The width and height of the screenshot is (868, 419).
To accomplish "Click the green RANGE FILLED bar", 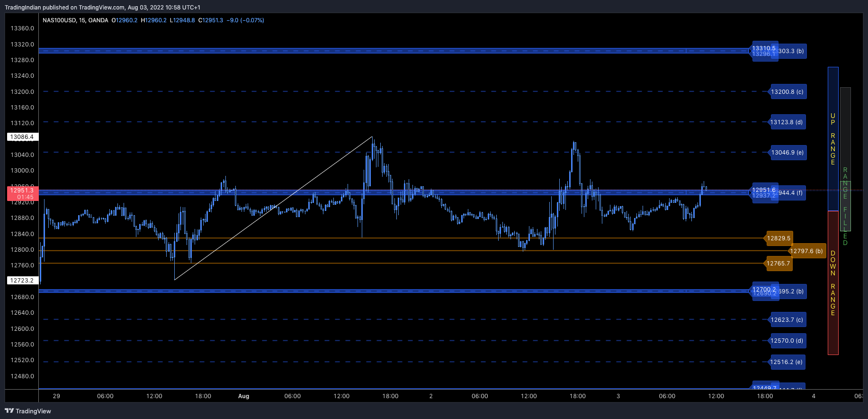I will [845, 206].
